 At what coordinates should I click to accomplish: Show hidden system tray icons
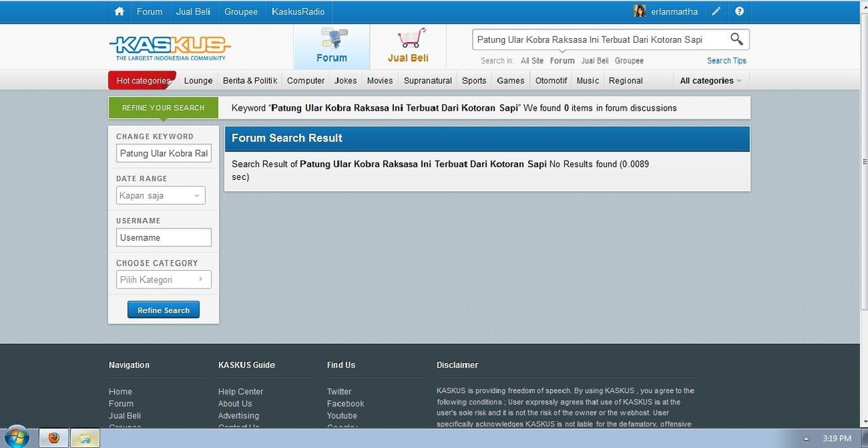coord(806,439)
